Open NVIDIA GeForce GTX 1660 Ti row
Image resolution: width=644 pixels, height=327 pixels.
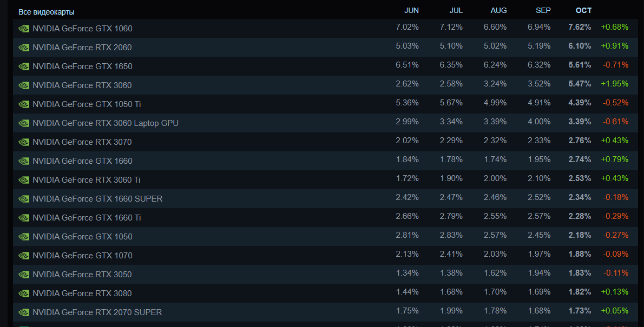(x=87, y=218)
